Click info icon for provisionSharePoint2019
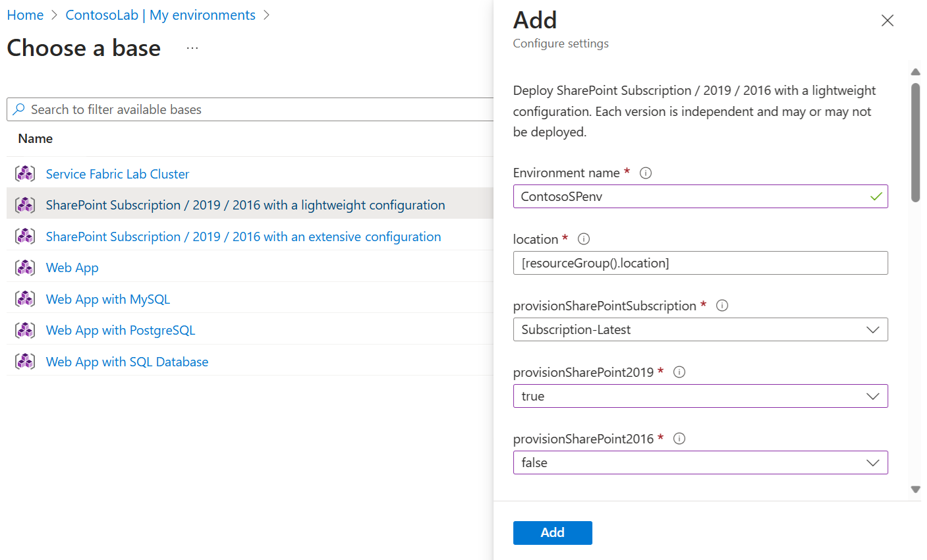This screenshot has height=560, width=927. pyautogui.click(x=679, y=372)
